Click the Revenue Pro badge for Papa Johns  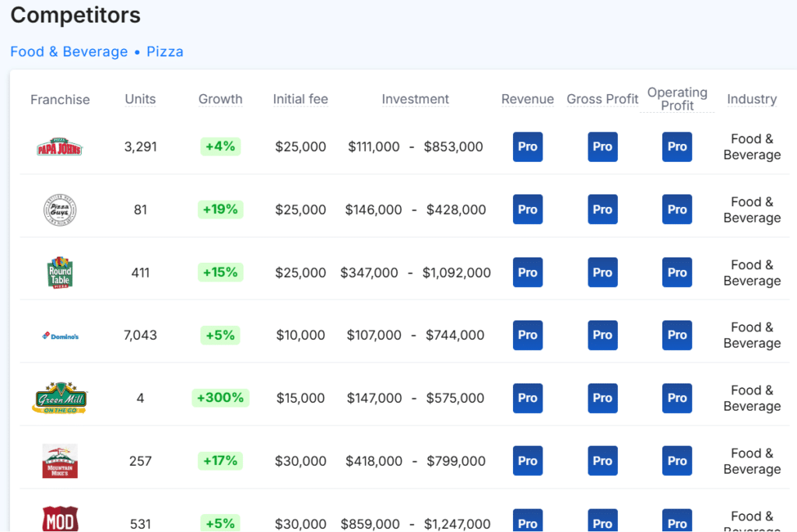click(x=528, y=147)
